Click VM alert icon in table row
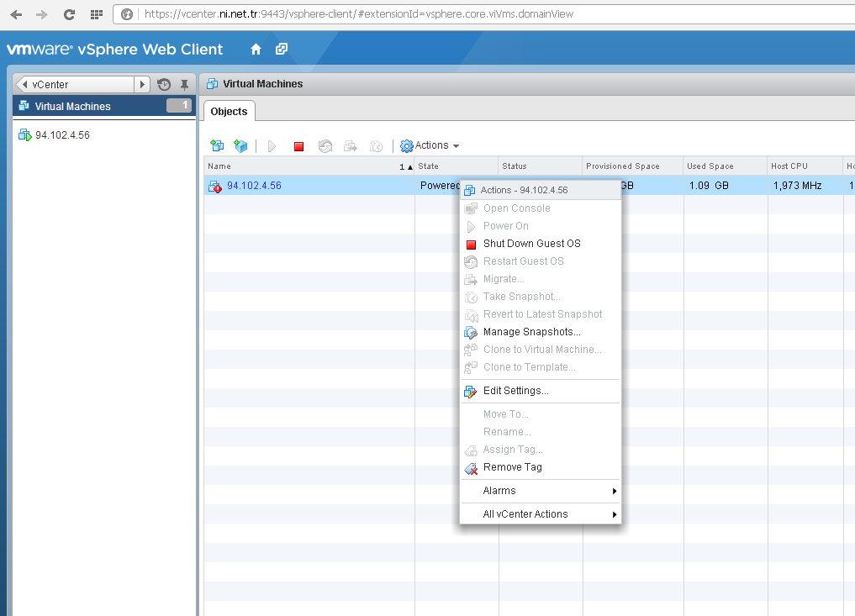This screenshot has width=855, height=616. coord(215,187)
